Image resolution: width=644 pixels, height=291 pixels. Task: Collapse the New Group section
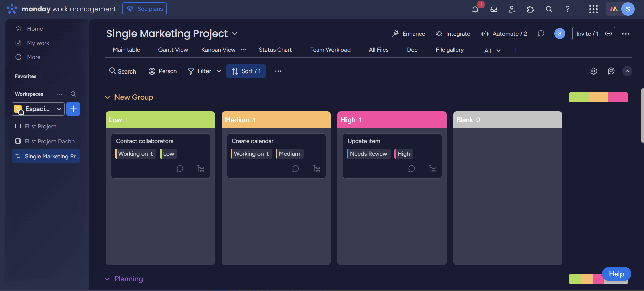[107, 97]
